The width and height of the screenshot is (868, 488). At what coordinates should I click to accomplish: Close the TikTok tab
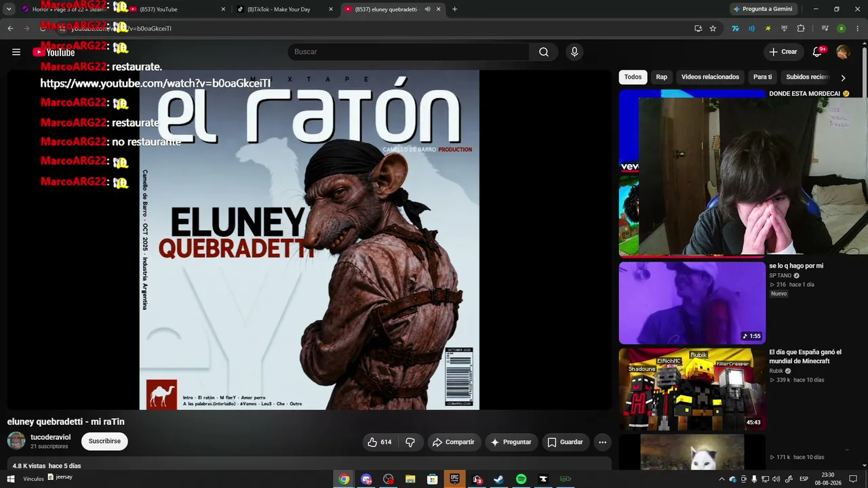tap(331, 9)
